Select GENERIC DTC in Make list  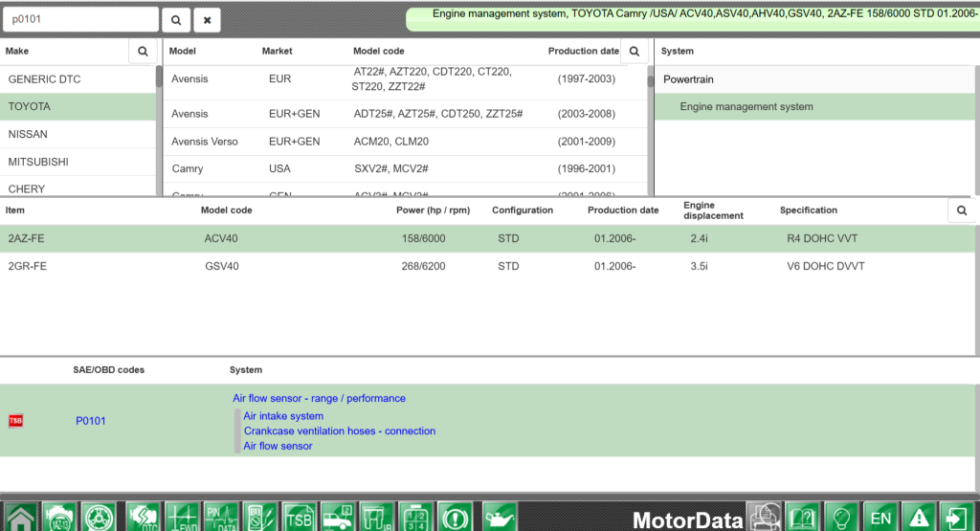[78, 79]
